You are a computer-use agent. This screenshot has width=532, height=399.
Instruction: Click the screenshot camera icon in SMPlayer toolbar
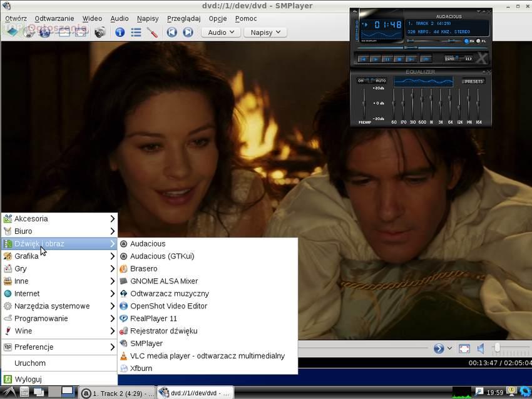pos(99,32)
